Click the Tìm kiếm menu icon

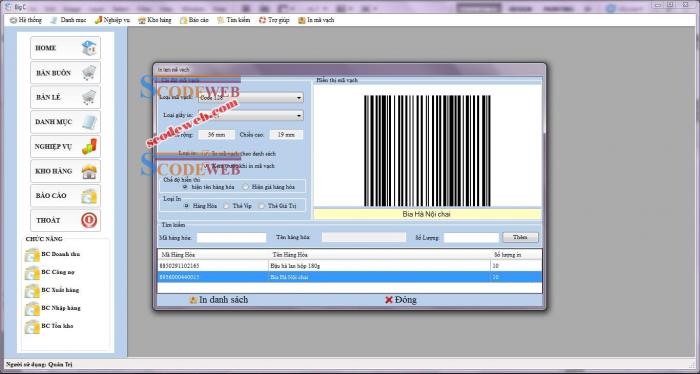221,20
